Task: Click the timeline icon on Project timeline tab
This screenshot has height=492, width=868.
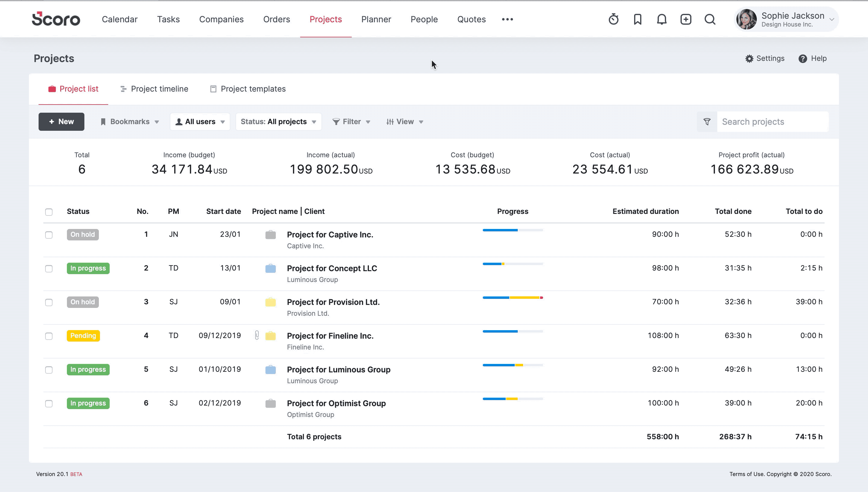Action: click(123, 89)
